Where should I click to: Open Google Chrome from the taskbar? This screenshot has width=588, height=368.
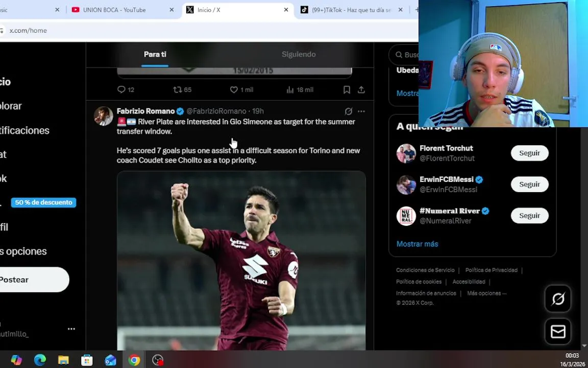[x=134, y=360]
